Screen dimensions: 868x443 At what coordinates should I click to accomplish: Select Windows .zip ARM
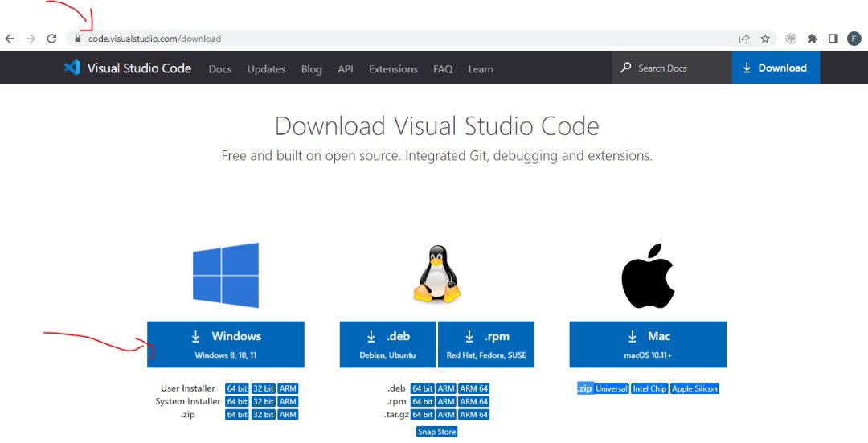tap(288, 415)
